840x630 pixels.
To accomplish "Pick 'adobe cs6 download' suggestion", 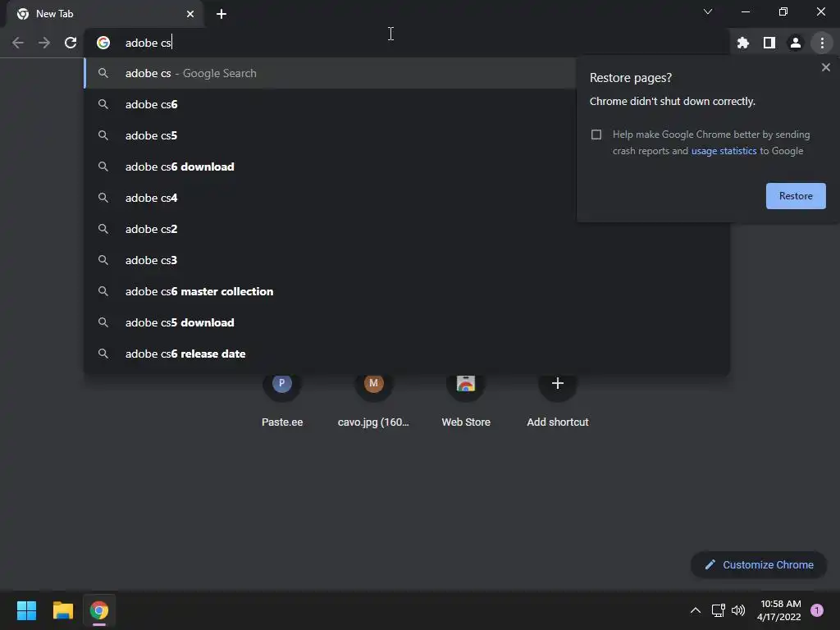I will pos(330,167).
